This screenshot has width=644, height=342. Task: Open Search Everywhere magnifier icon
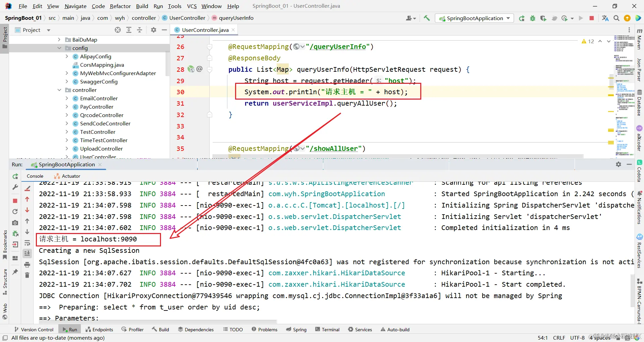616,18
